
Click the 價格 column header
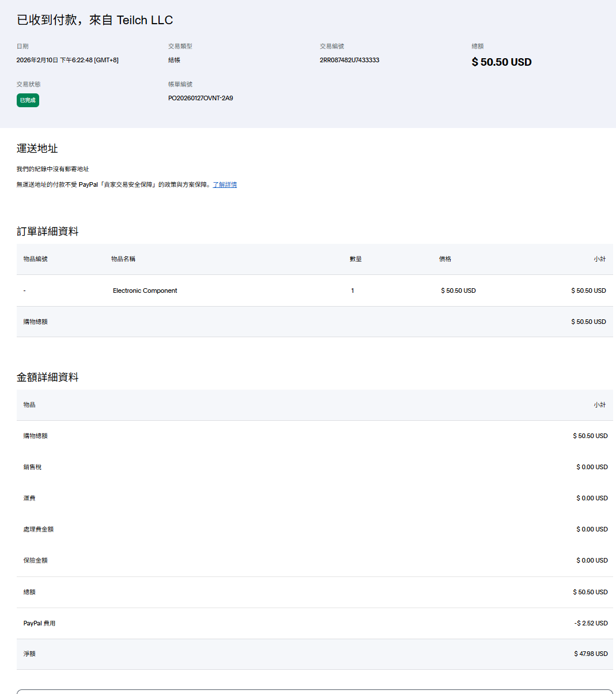(x=445, y=259)
